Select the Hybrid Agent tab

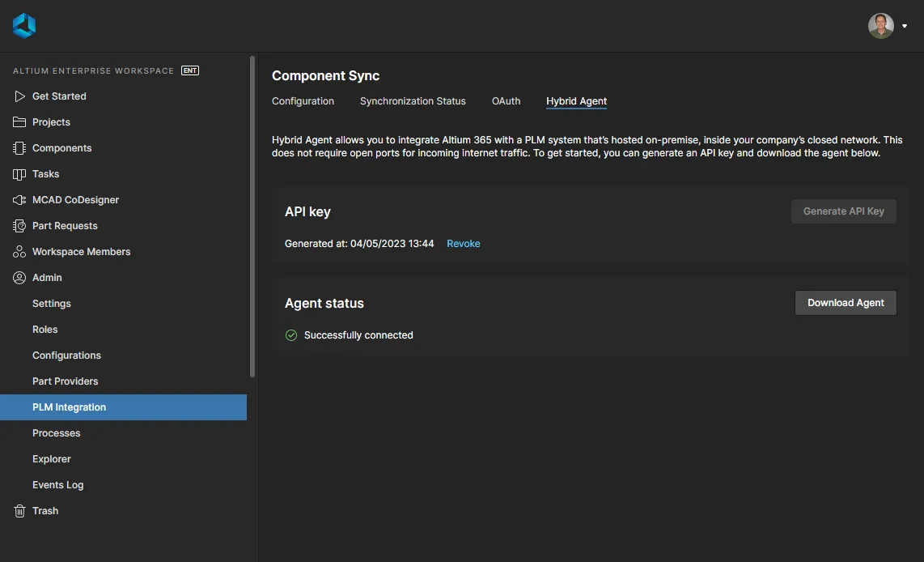[576, 101]
